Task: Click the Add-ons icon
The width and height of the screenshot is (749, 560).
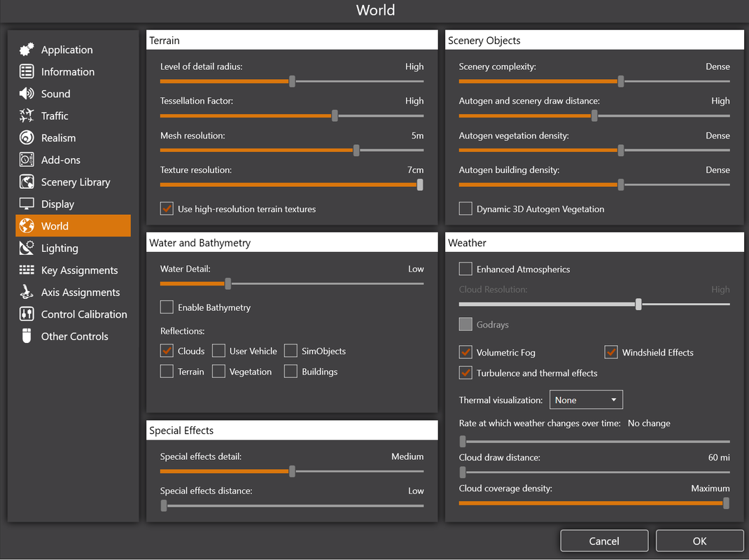Action: point(27,160)
